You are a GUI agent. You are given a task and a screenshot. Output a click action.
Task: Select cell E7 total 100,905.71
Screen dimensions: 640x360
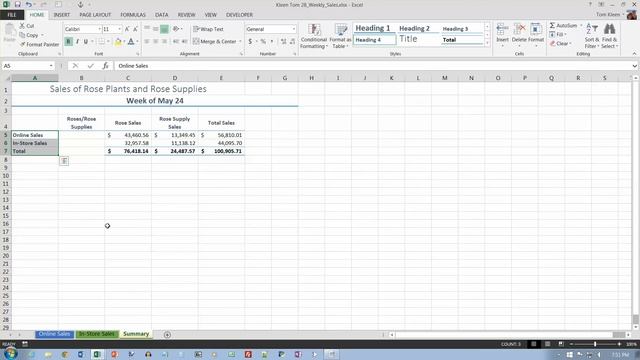(221, 151)
